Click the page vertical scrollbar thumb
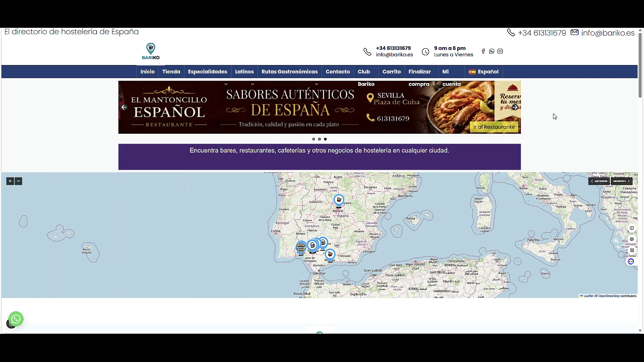 click(x=640, y=65)
